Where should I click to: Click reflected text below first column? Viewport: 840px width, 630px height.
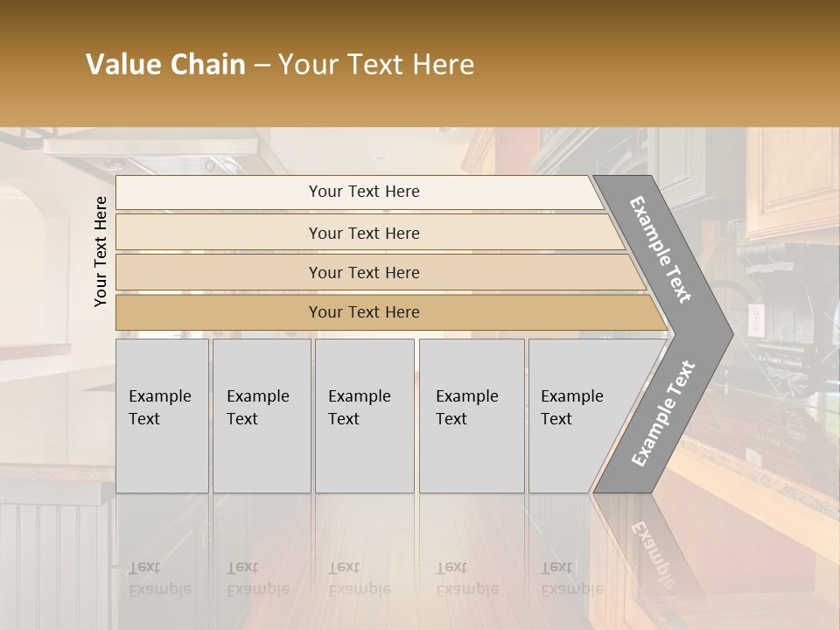point(160,578)
